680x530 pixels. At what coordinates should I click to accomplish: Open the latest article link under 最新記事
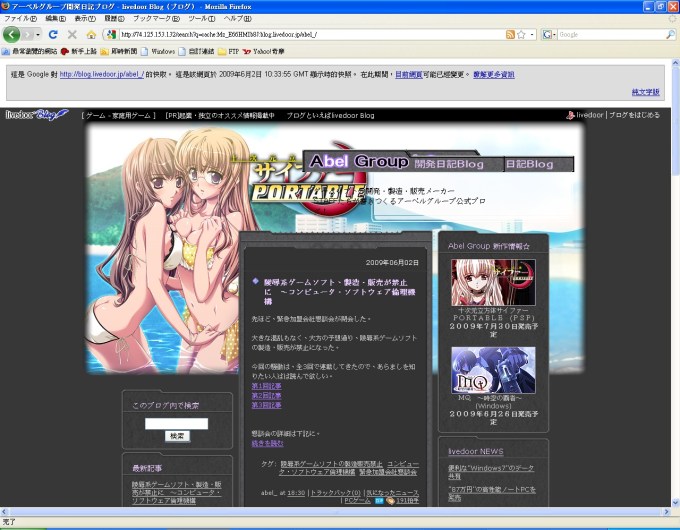pos(177,492)
